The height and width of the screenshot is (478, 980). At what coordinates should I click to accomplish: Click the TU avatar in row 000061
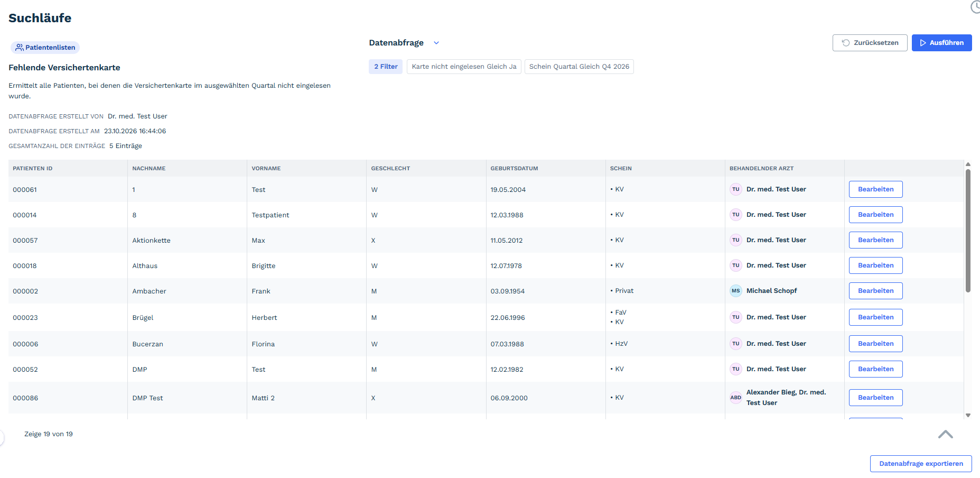click(x=735, y=189)
